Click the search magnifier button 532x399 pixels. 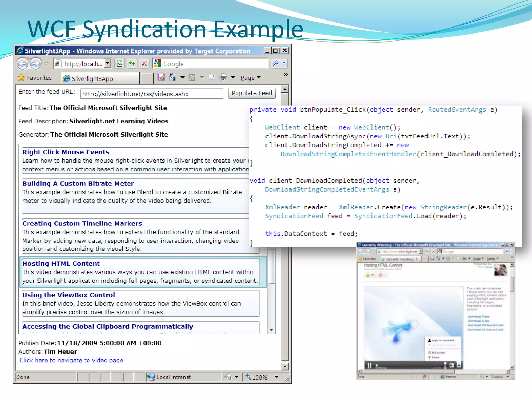click(x=276, y=63)
